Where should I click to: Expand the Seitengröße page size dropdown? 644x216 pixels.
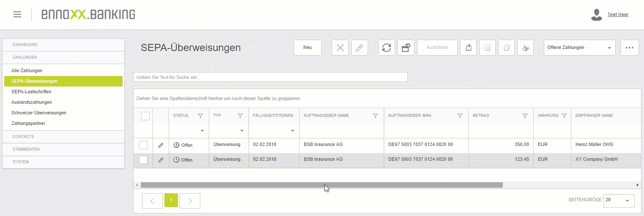tap(619, 200)
